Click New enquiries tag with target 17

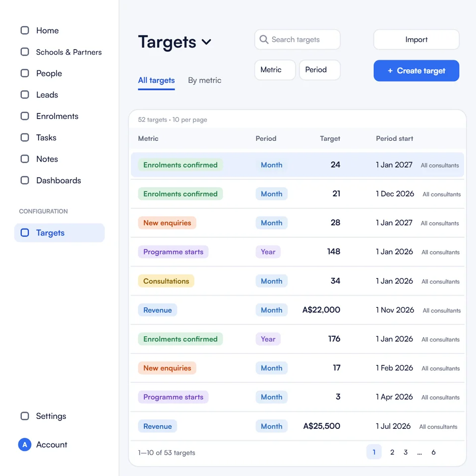167,368
